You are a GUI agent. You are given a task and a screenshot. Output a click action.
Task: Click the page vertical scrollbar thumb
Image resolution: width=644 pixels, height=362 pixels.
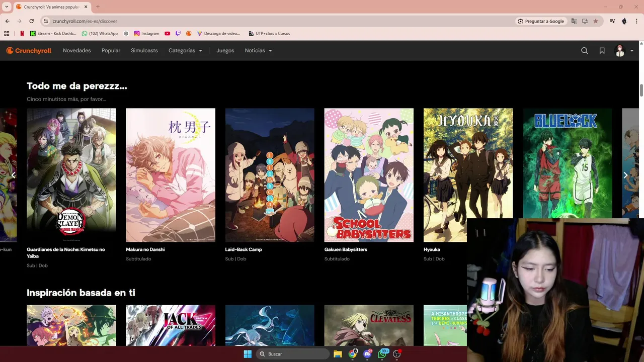click(641, 90)
